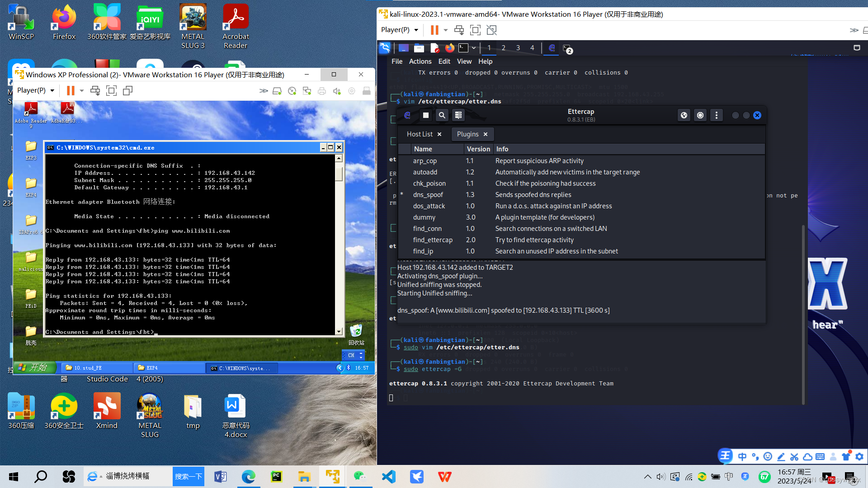Expand Player(P) menu in Windows XP VMware window

[x=36, y=90]
